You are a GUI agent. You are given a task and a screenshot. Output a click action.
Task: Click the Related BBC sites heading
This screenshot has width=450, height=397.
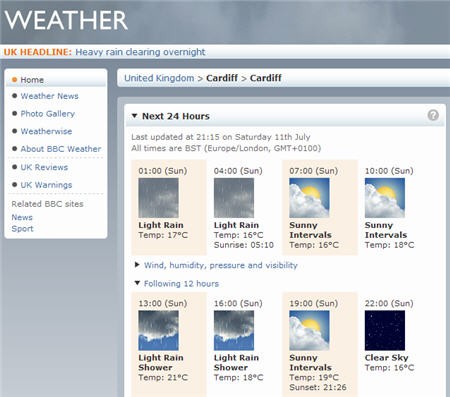coord(47,204)
